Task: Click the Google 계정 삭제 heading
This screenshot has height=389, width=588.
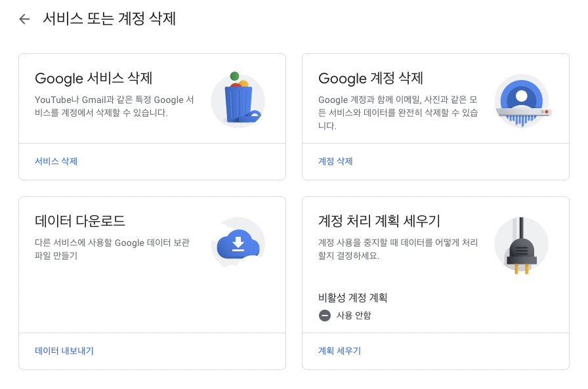Action: (371, 78)
